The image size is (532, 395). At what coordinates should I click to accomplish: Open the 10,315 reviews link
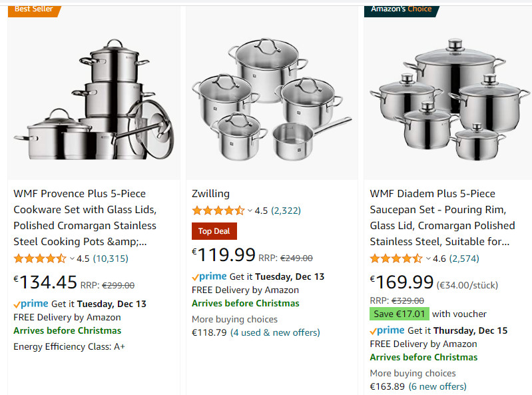pos(111,258)
